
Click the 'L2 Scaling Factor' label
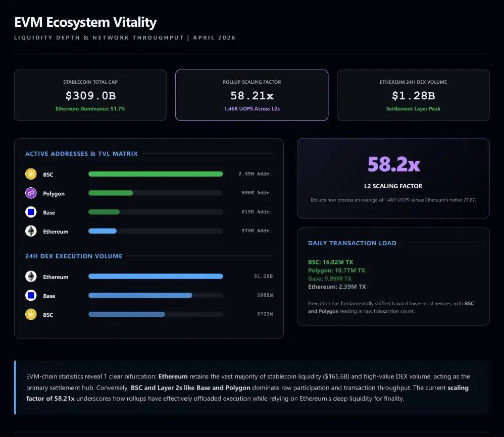tap(393, 186)
